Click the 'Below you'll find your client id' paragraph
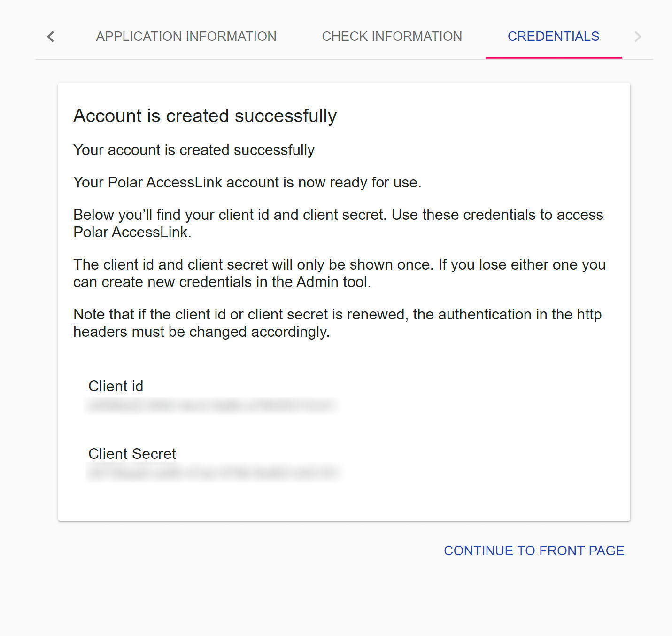 pyautogui.click(x=338, y=223)
